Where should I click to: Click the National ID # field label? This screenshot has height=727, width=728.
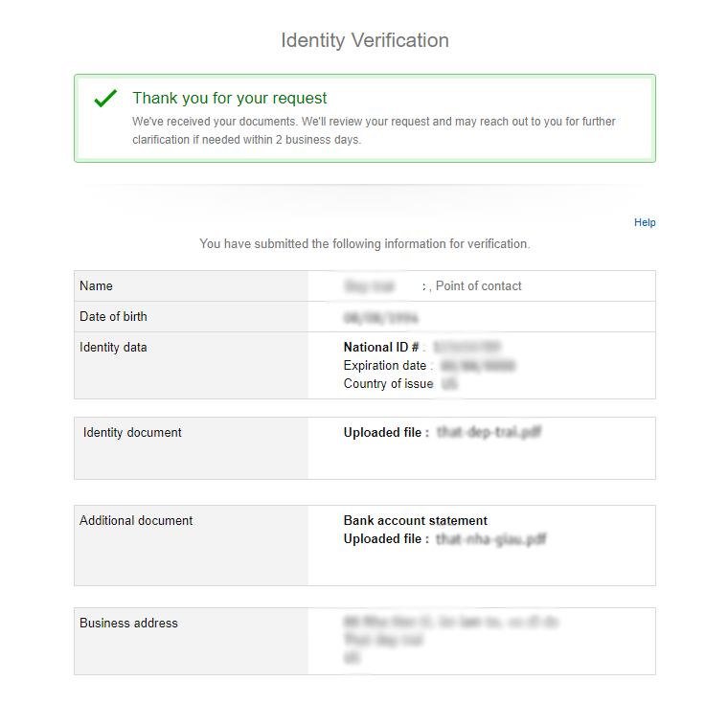(x=381, y=348)
